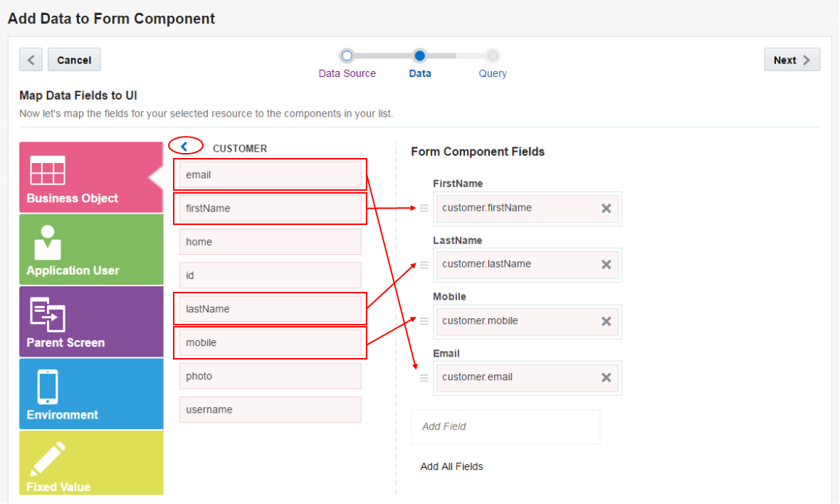This screenshot has width=840, height=504.
Task: Remove the customer.firstName mapping
Action: (606, 208)
